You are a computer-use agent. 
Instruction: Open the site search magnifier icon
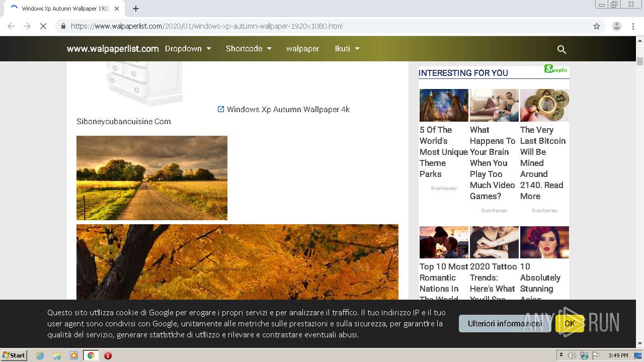click(x=561, y=49)
